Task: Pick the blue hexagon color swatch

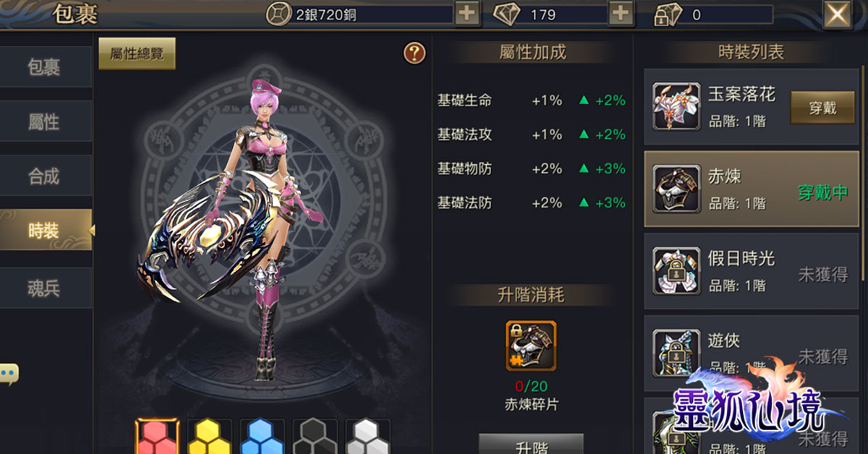Action: [x=262, y=437]
